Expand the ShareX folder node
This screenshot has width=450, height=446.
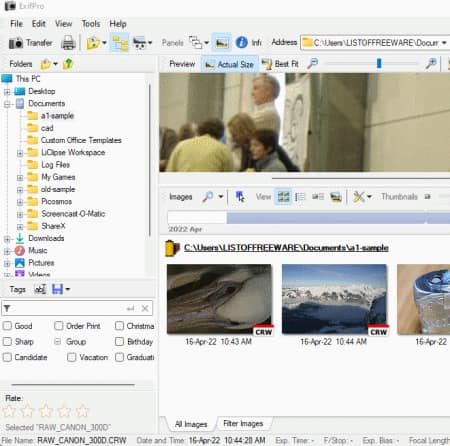[x=20, y=227]
